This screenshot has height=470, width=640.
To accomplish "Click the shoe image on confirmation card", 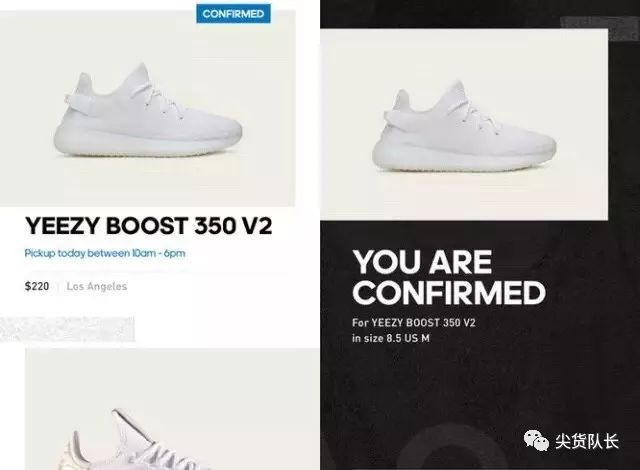I will tap(464, 124).
